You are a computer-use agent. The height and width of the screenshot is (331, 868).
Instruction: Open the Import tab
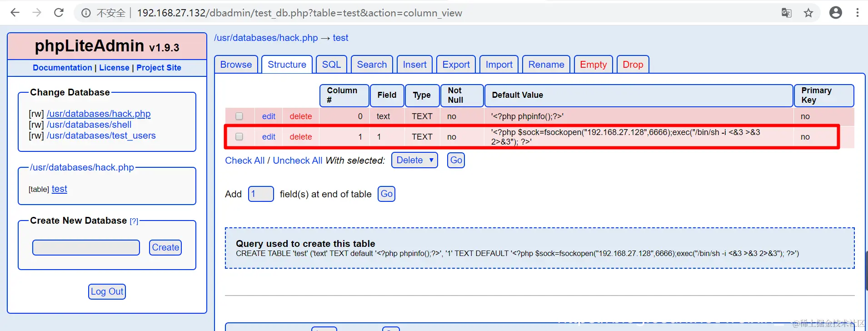point(499,65)
